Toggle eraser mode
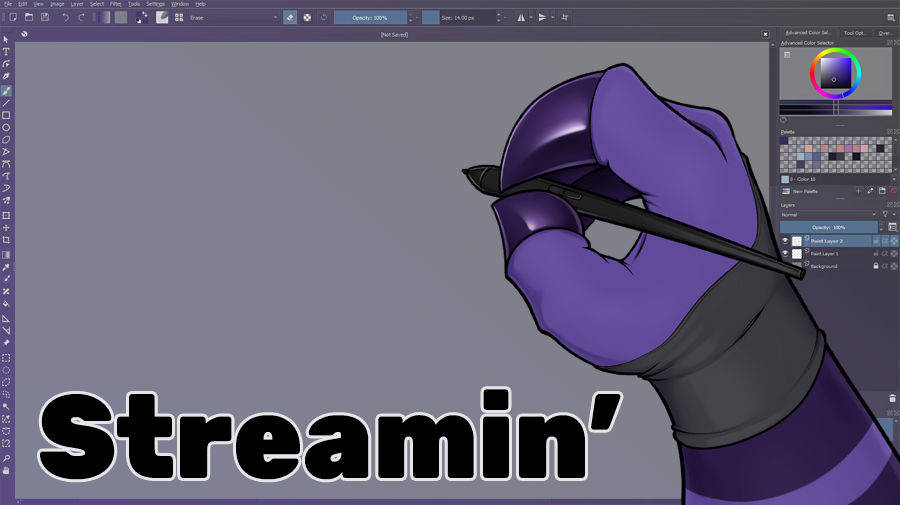The width and height of the screenshot is (900, 505). point(290,18)
